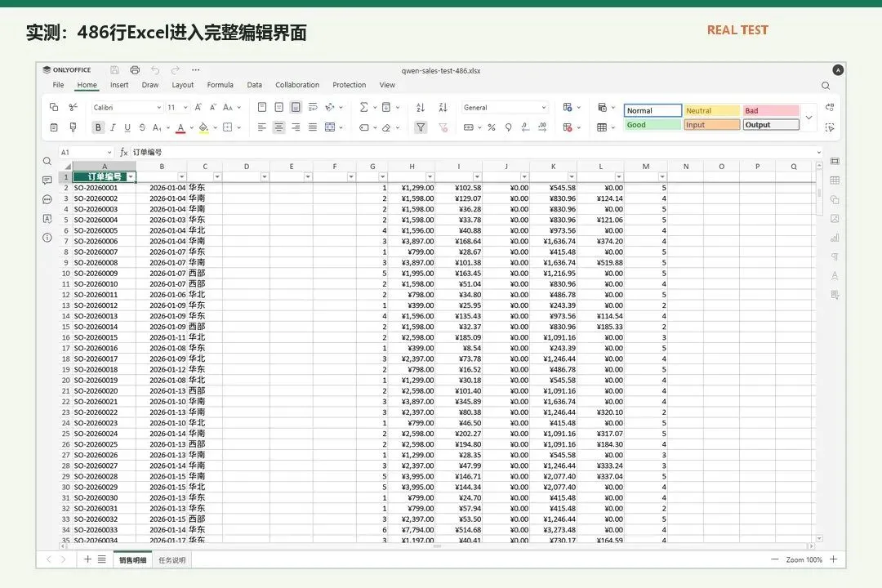Image resolution: width=882 pixels, height=588 pixels.
Task: Switch to the 任务说明 sheet tab
Action: pos(171,560)
